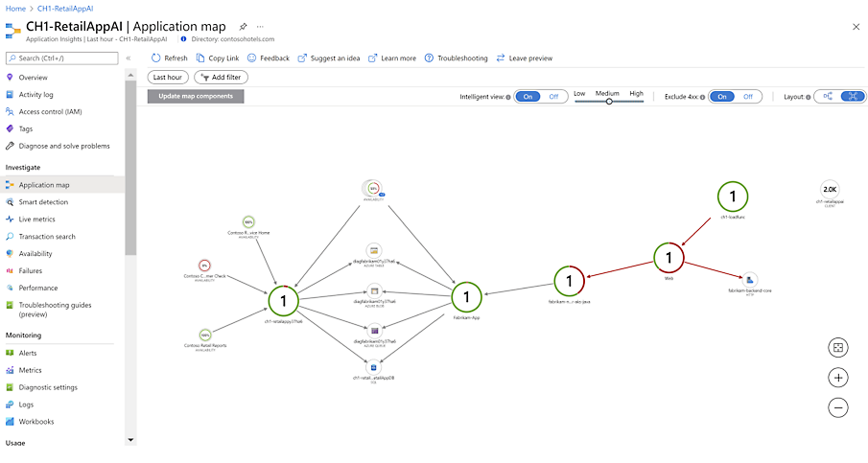Click the Medium point on sensitivity slider
The image size is (868, 463).
(x=609, y=102)
